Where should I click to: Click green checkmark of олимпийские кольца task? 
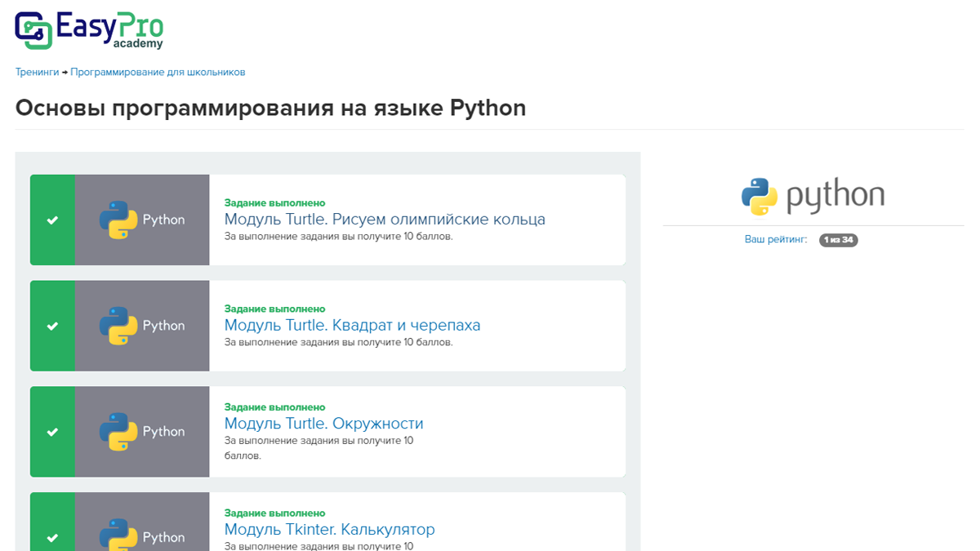pos(52,220)
